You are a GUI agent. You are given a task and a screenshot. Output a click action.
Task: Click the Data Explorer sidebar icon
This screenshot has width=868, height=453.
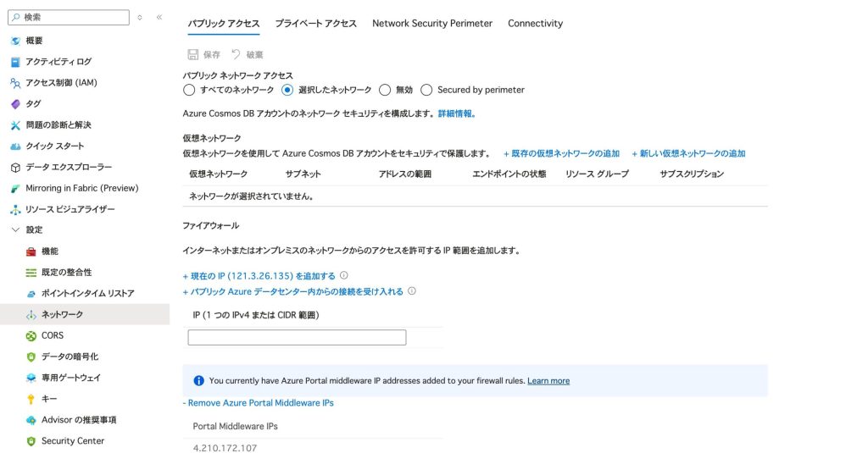15,167
